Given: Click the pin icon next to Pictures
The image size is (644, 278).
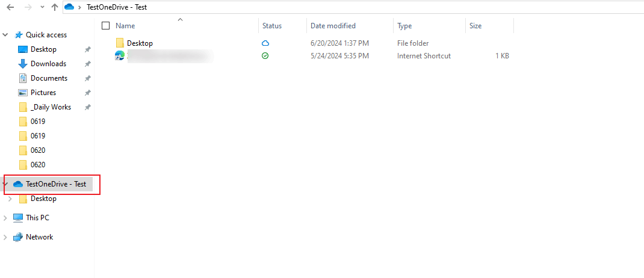Looking at the screenshot, I should tap(87, 93).
